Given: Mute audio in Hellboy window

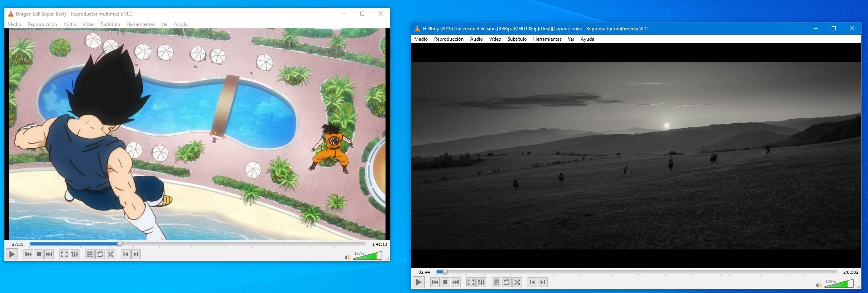Looking at the screenshot, I should click(x=819, y=285).
